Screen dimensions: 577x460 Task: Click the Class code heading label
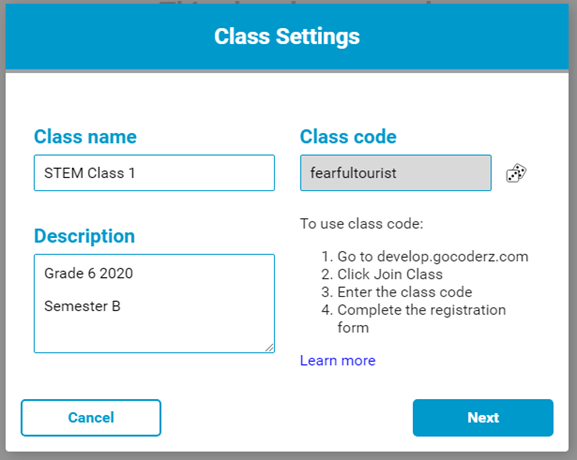coord(348,137)
